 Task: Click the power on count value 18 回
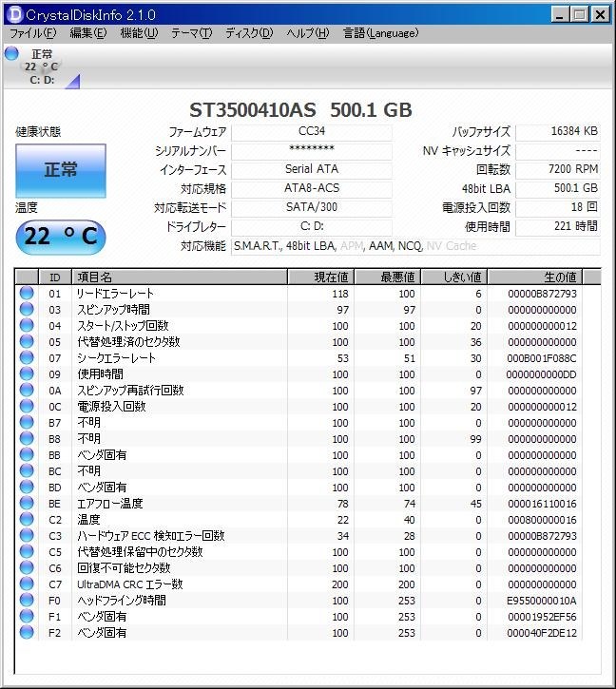tap(557, 207)
